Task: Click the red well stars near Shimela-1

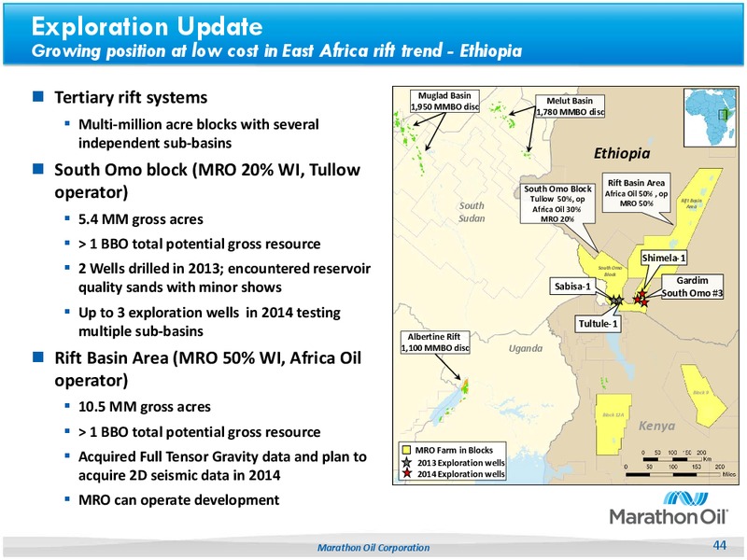Action: pos(641,298)
